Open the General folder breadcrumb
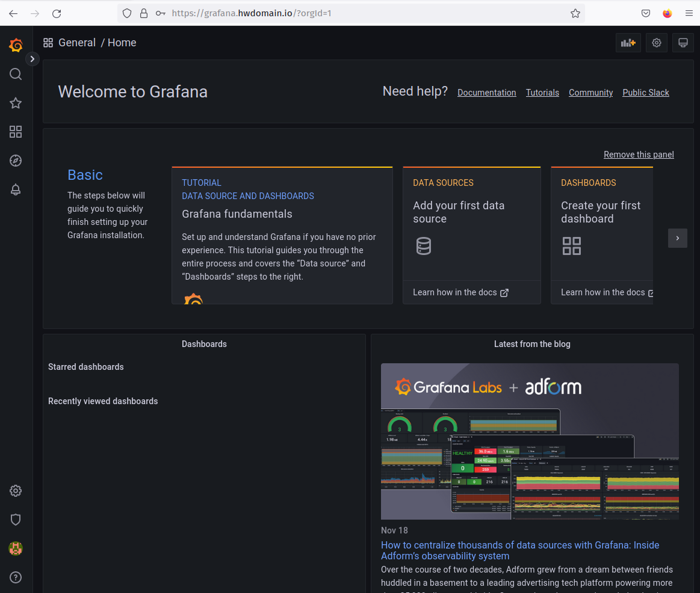Image resolution: width=700 pixels, height=593 pixels. tap(77, 43)
